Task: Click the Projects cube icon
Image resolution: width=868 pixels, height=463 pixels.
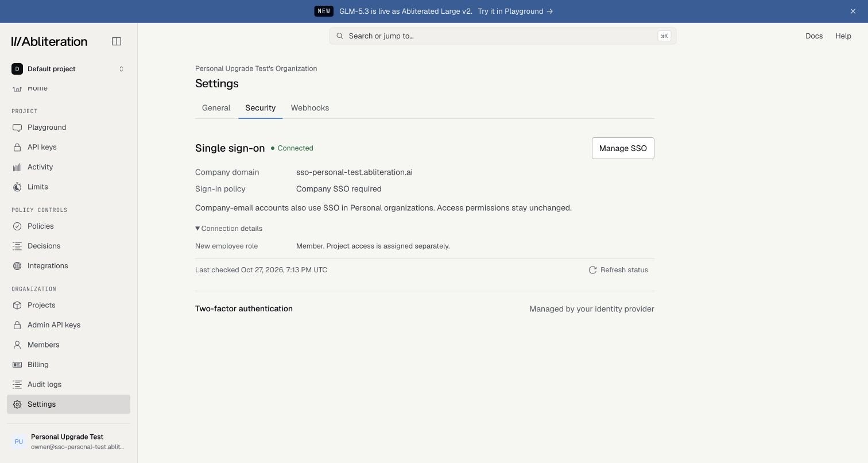Action: 17,305
